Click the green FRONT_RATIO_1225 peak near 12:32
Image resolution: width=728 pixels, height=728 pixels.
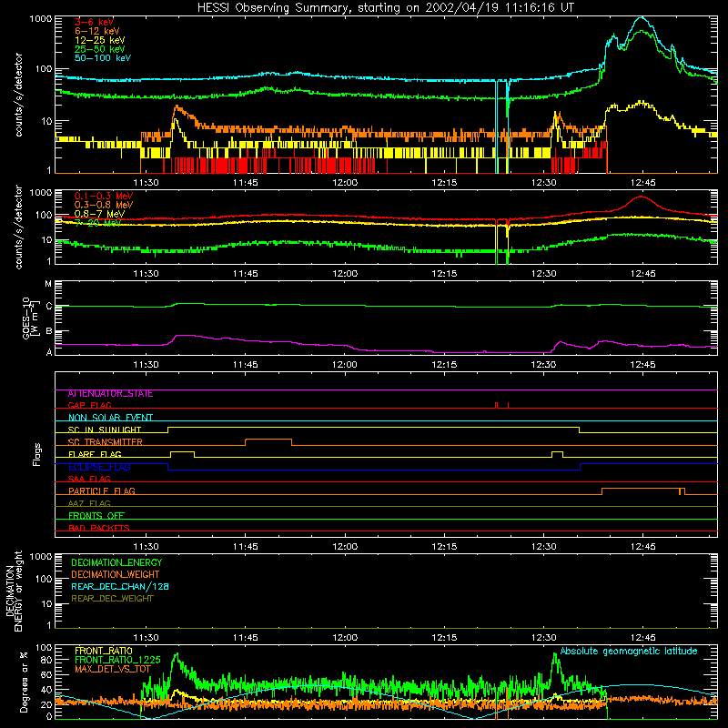(555, 655)
